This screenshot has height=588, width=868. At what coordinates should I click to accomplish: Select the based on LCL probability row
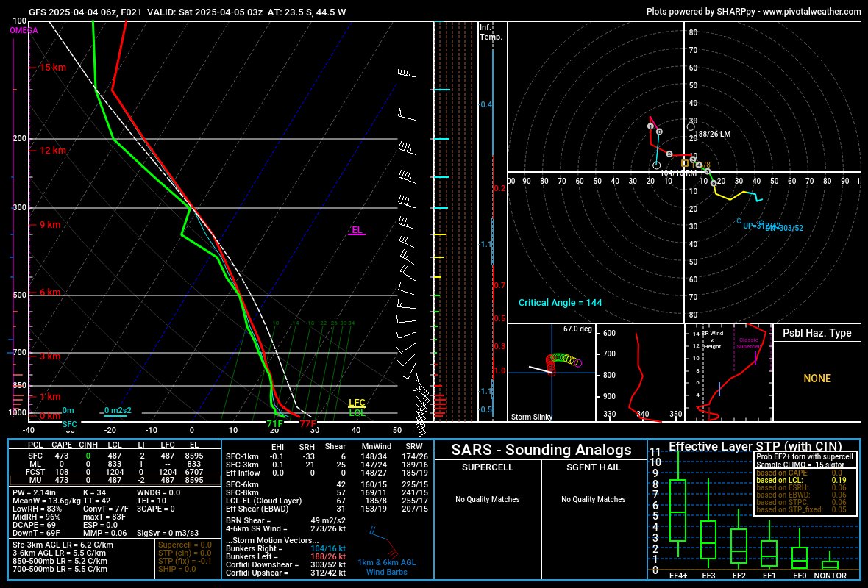tap(801, 480)
